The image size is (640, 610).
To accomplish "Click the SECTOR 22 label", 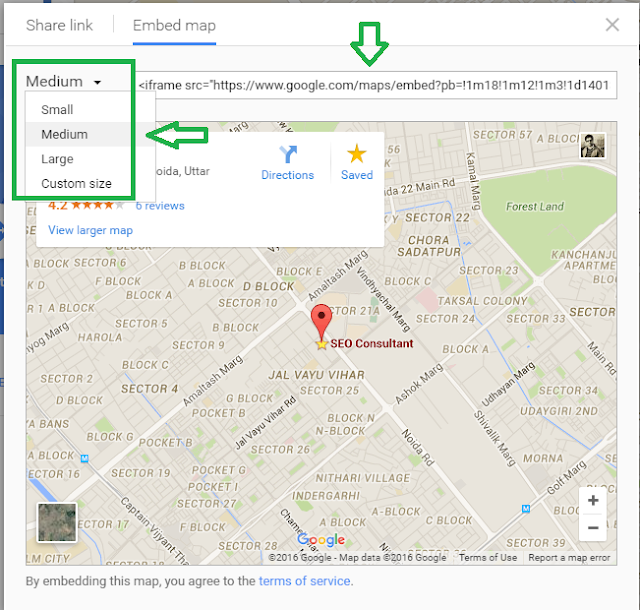I will click(x=437, y=218).
